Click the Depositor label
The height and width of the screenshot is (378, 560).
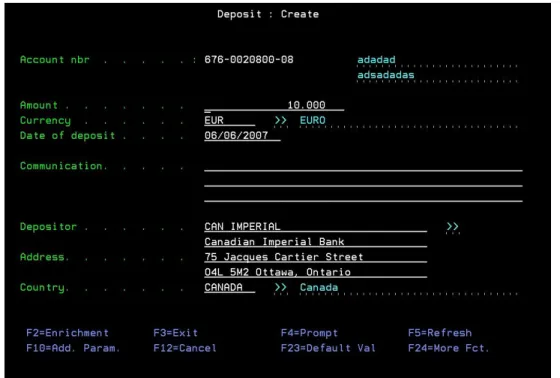click(x=48, y=227)
